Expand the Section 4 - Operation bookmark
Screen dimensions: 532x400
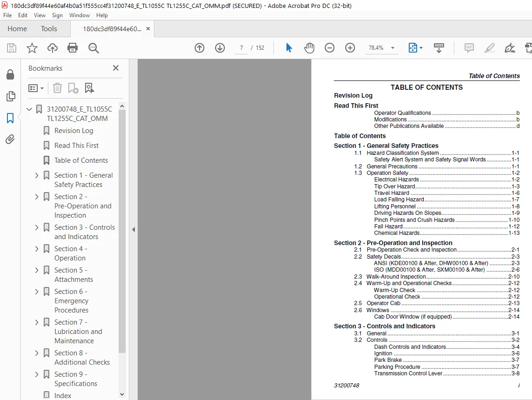(x=37, y=249)
